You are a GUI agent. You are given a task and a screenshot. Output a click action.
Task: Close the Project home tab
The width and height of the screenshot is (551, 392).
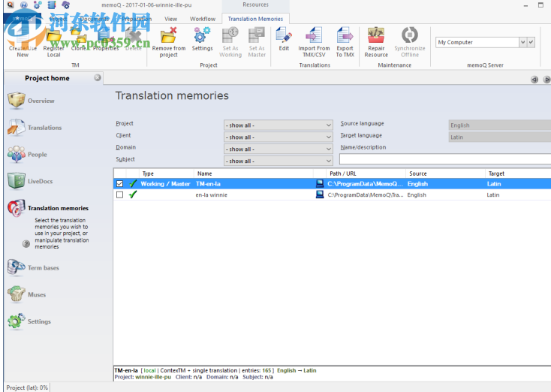pyautogui.click(x=98, y=77)
